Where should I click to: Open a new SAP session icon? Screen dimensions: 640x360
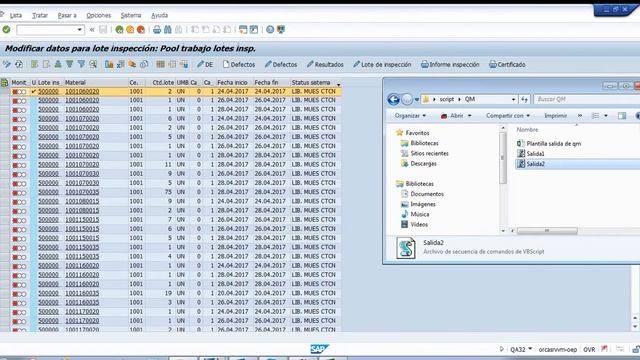point(243,29)
